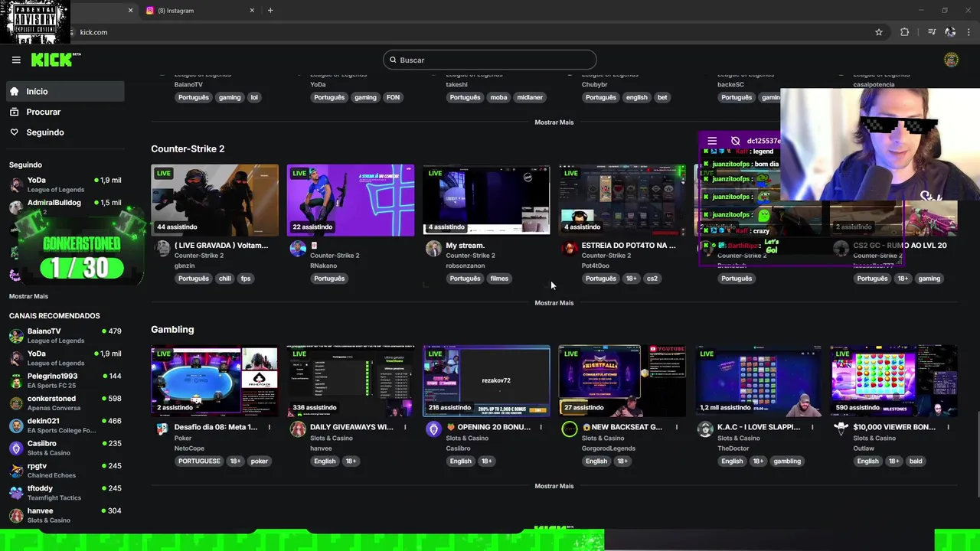
Task: Open Procurar in sidebar
Action: click(65, 112)
